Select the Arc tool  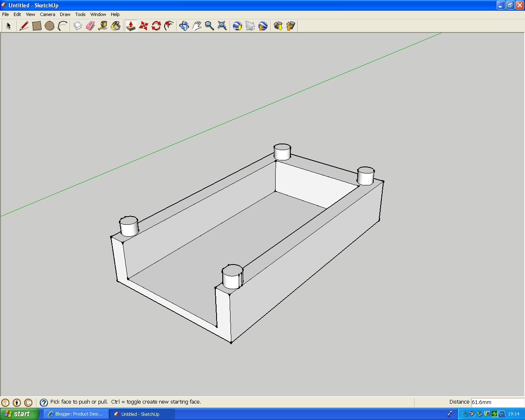click(62, 26)
